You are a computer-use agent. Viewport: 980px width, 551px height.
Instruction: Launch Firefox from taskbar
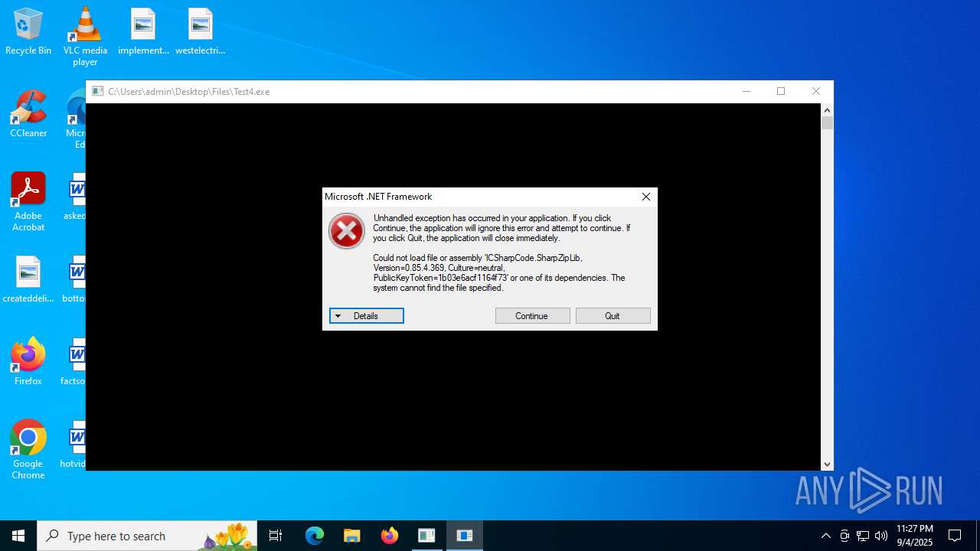pyautogui.click(x=389, y=536)
